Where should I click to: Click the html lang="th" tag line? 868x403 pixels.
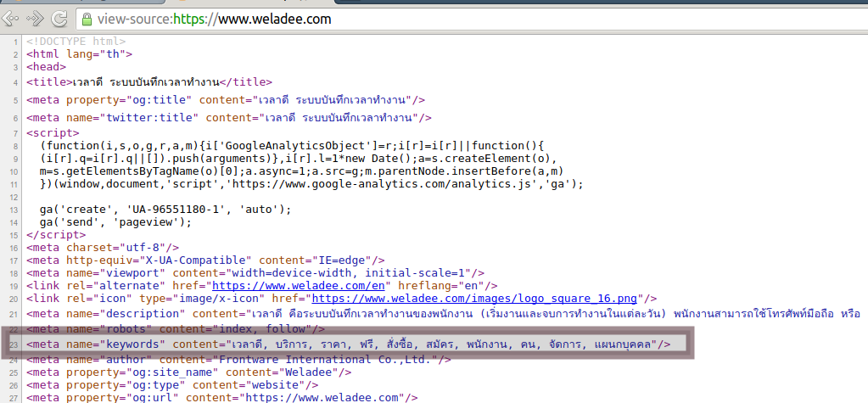point(79,54)
